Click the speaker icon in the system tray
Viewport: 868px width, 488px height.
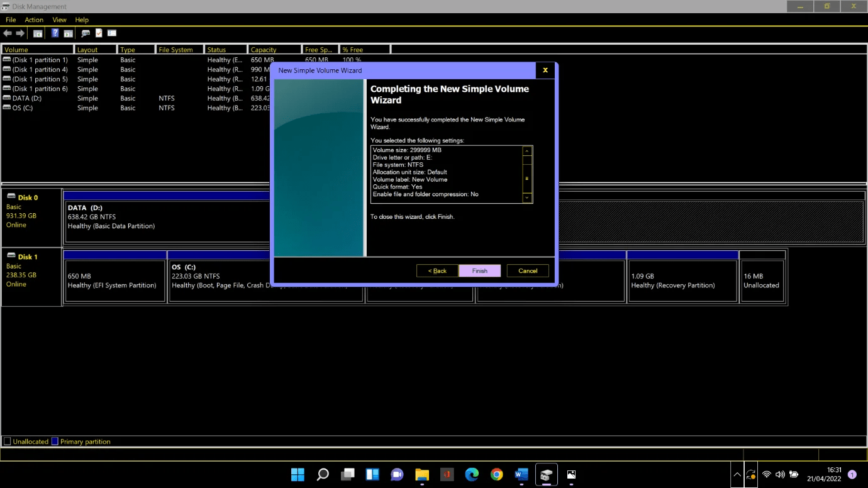(780, 474)
